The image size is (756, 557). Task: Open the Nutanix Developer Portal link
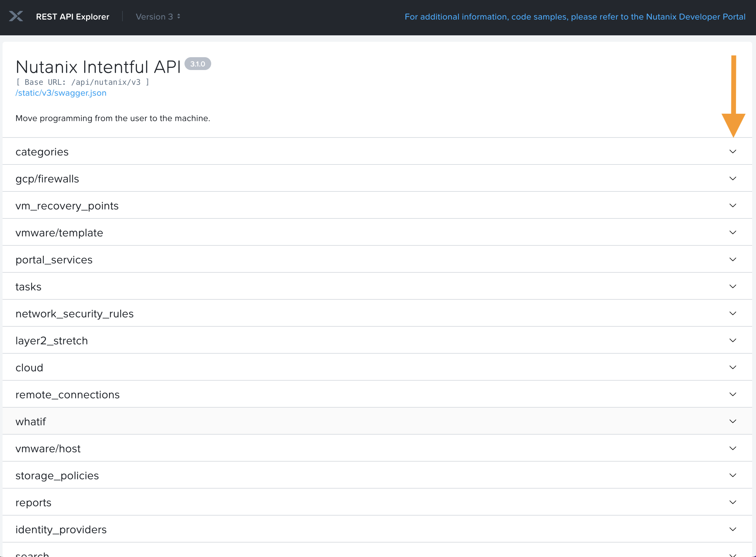pos(575,16)
